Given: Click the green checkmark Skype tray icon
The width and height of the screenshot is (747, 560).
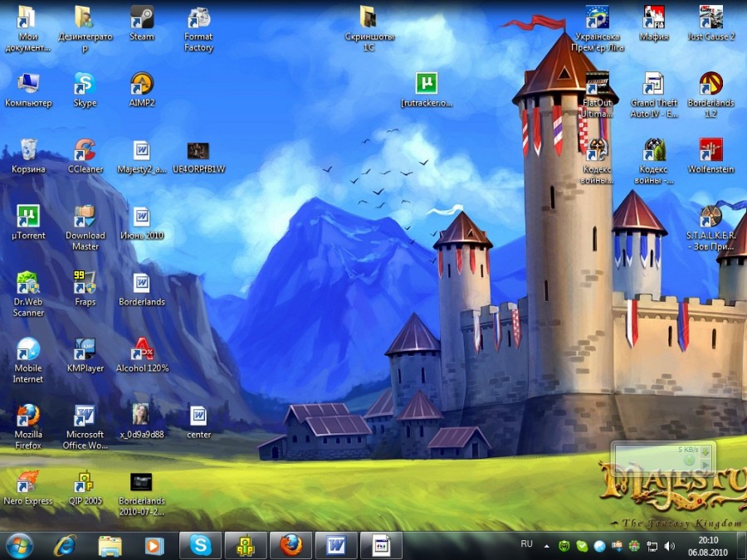Looking at the screenshot, I should (582, 546).
